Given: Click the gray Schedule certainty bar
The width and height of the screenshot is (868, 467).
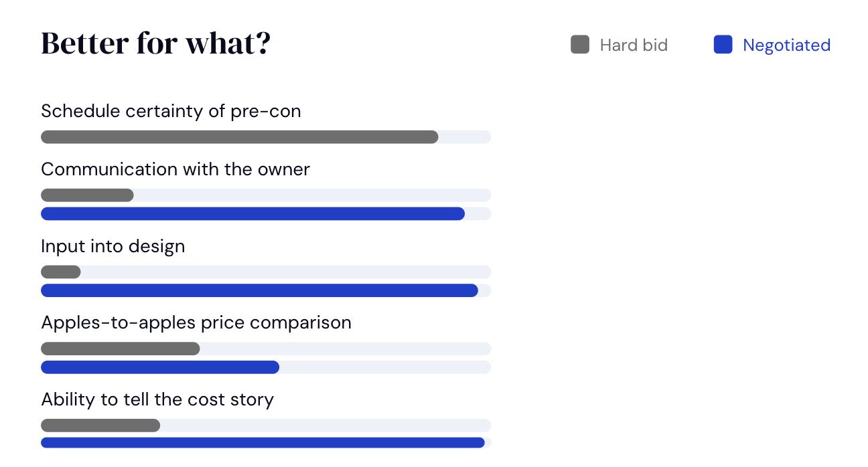Looking at the screenshot, I should click(x=240, y=137).
